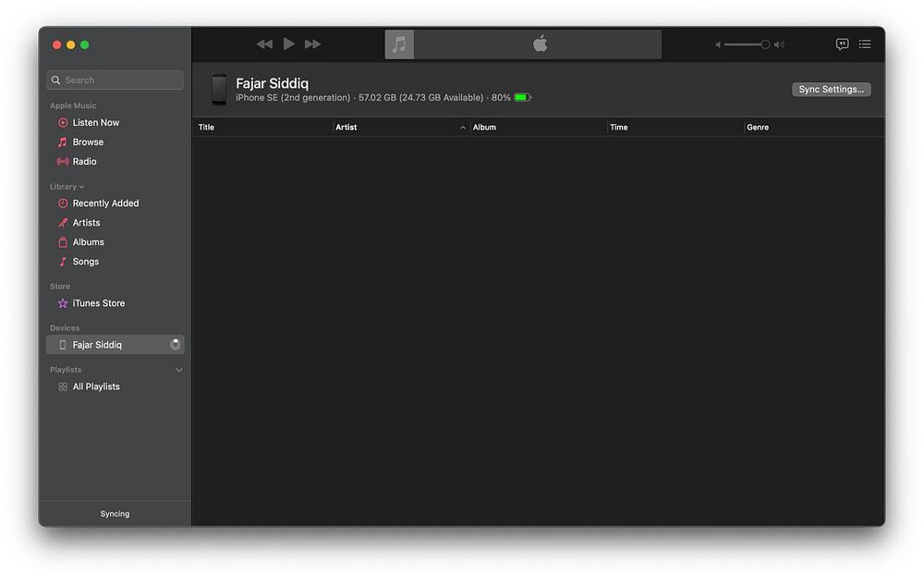Click the iPhone device image in header
Screen dimensions: 924x578
pyautogui.click(x=219, y=90)
